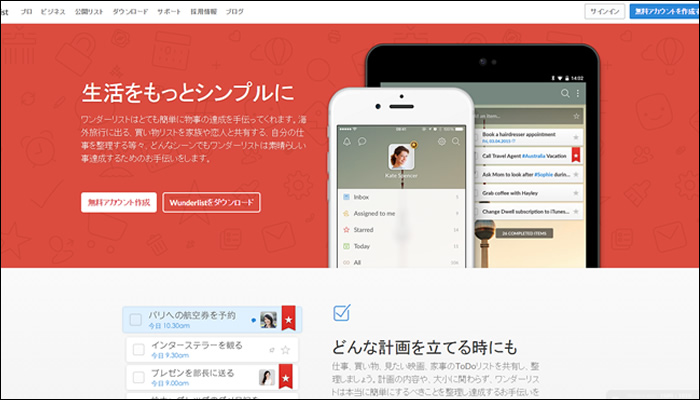
Task: Click the 今日 9.30am due time
Action: tap(170, 355)
